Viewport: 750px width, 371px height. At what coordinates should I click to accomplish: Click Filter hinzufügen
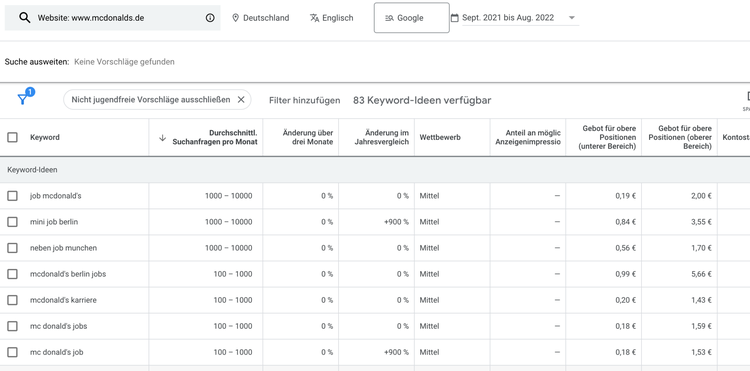click(305, 100)
